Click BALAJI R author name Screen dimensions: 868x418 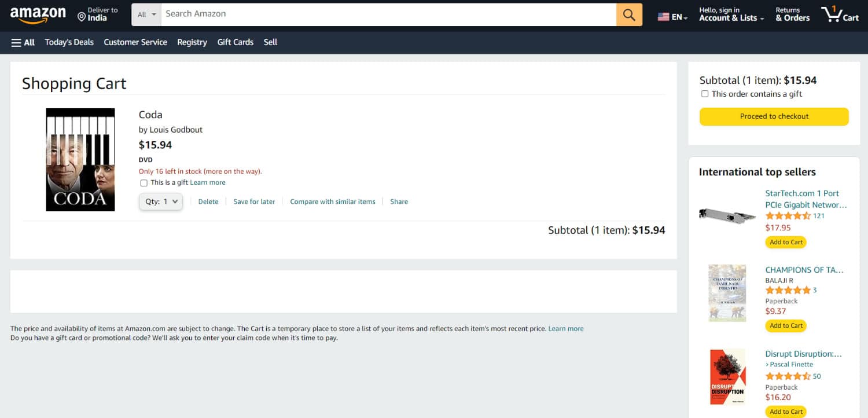point(779,281)
